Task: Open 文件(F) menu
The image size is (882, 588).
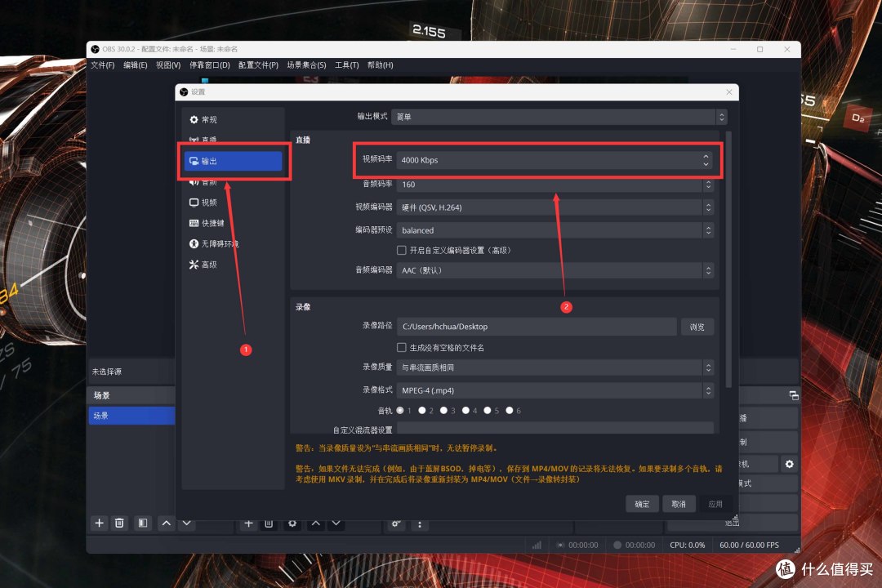Action: pyautogui.click(x=102, y=65)
